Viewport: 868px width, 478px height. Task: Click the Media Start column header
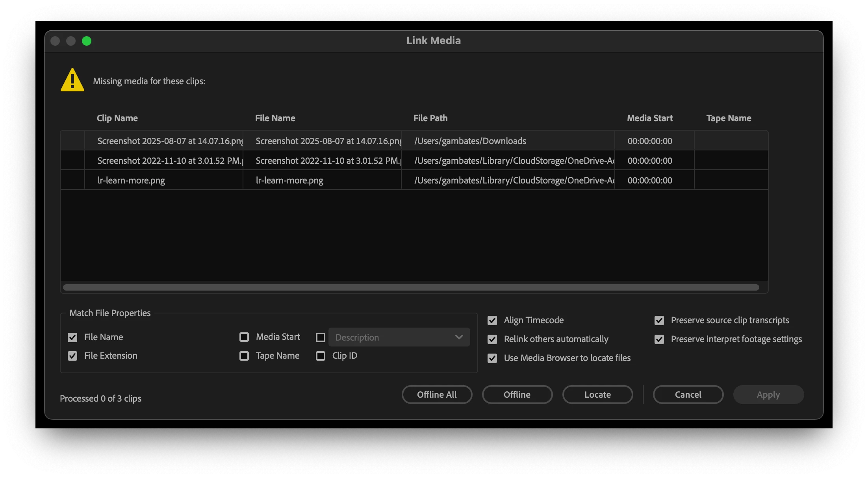pyautogui.click(x=650, y=118)
